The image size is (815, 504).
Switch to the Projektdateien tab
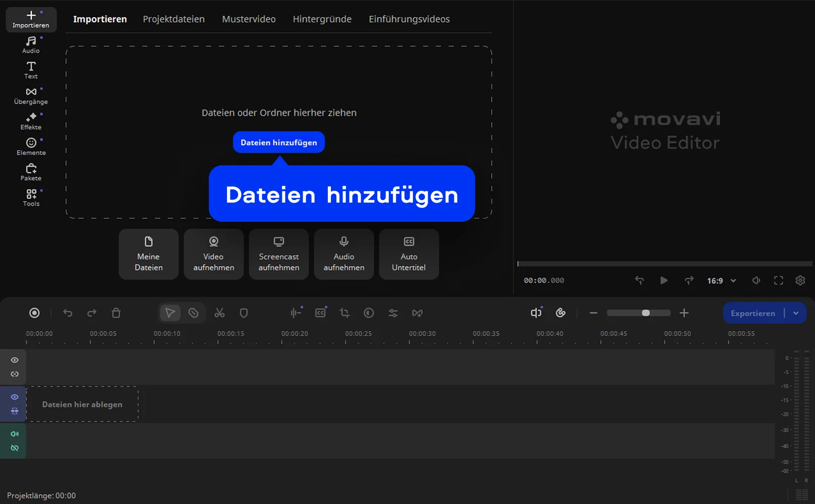[173, 19]
